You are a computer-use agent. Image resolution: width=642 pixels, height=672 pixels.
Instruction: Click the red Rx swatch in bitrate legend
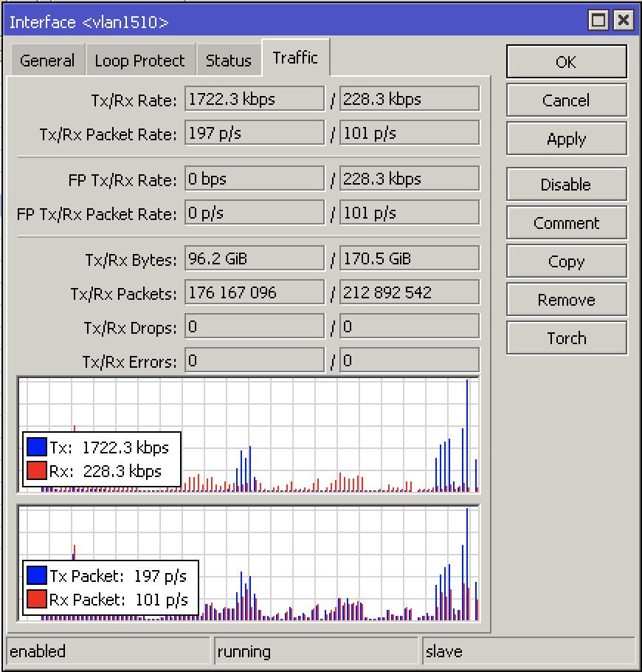pos(36,470)
